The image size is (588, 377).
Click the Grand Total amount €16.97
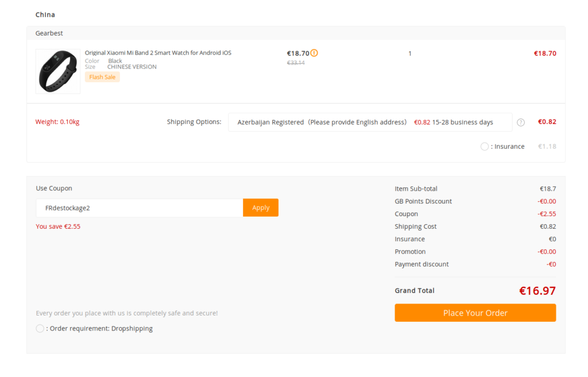tap(537, 291)
